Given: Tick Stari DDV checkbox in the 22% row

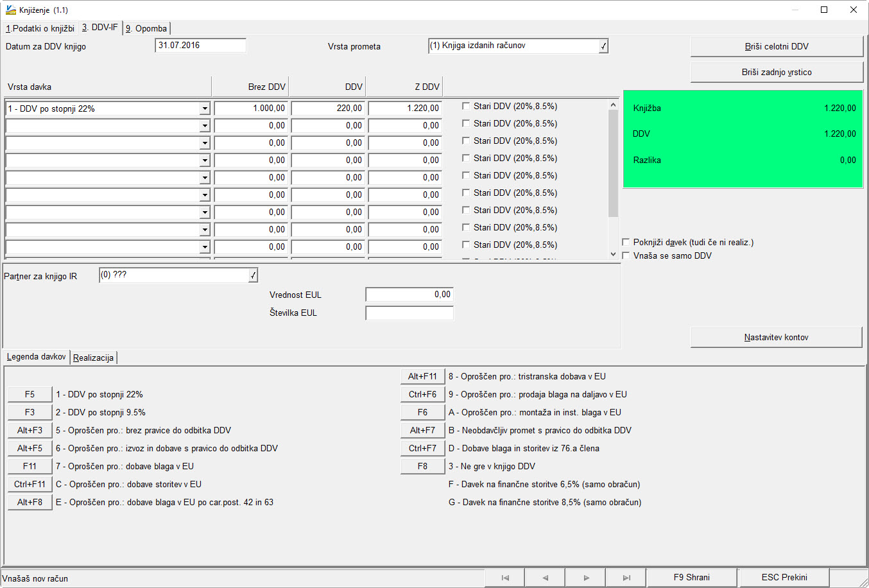Looking at the screenshot, I should [x=466, y=106].
